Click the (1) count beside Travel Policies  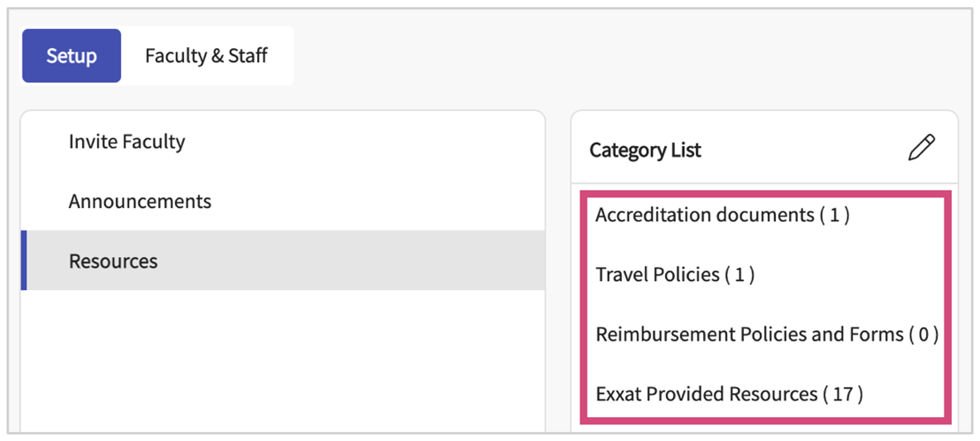pos(739,275)
